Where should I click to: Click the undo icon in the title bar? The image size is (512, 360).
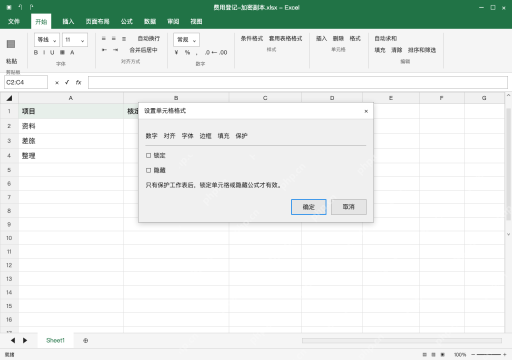20,7
